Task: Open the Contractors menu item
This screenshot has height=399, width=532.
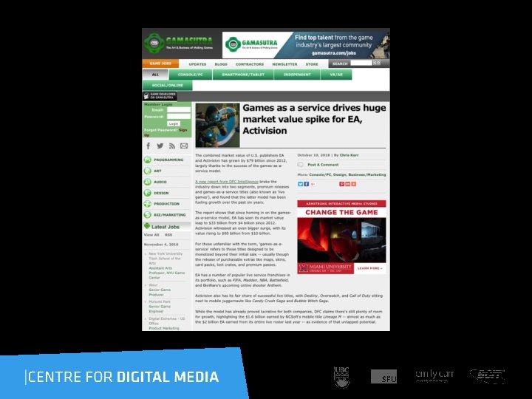Action: coord(250,64)
